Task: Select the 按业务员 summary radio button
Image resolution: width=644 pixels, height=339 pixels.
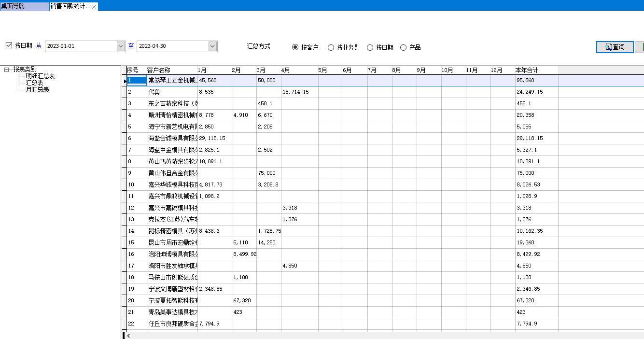Action: [331, 47]
